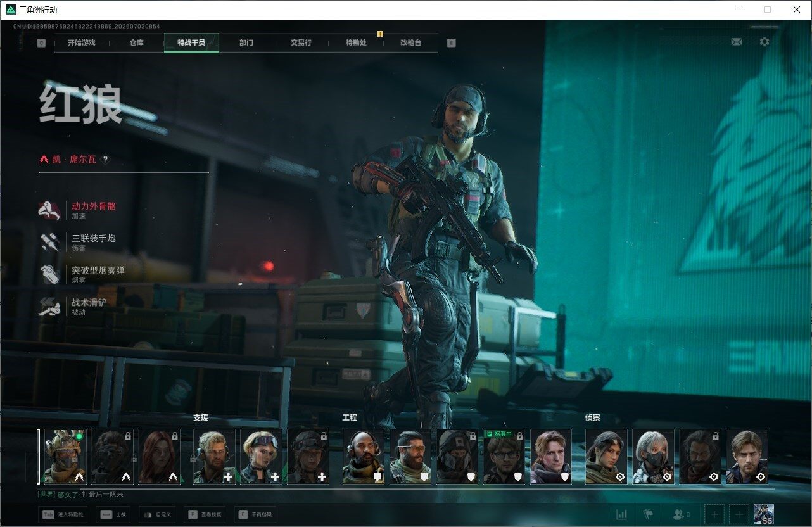812x527 pixels.
Task: Select the 招募中 operator with glasses
Action: click(504, 457)
